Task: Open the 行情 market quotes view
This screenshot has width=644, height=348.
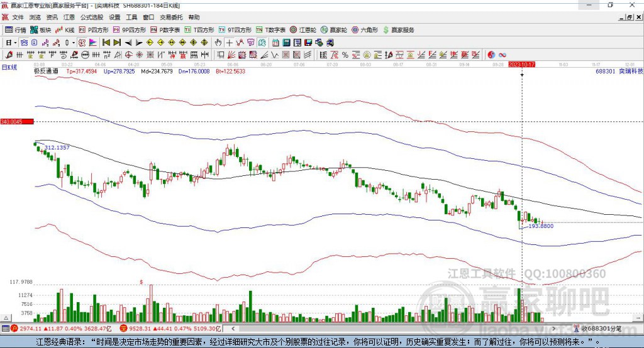Action: pos(15,30)
